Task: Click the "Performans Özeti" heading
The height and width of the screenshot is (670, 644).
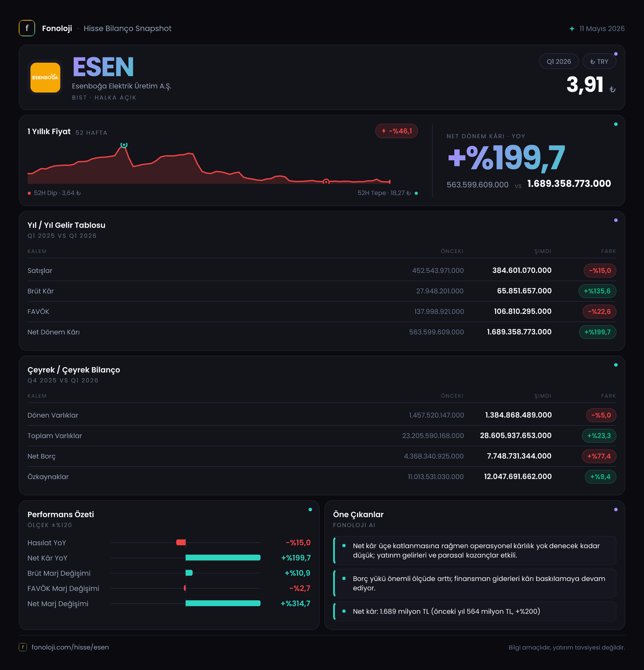Action: click(61, 515)
